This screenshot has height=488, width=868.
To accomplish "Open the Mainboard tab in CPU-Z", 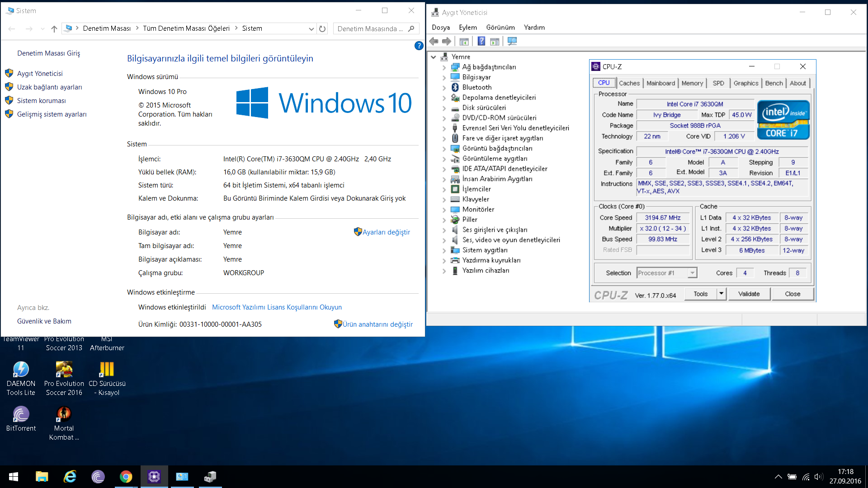I will click(660, 83).
